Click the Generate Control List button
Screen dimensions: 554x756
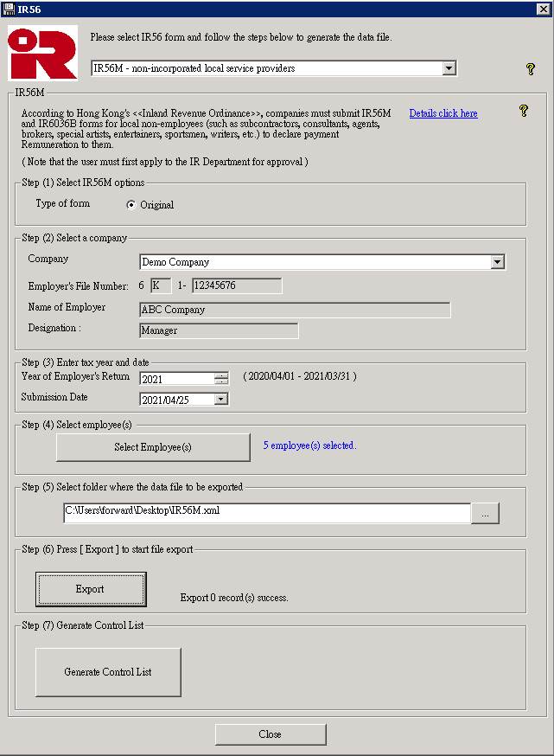[x=108, y=672]
